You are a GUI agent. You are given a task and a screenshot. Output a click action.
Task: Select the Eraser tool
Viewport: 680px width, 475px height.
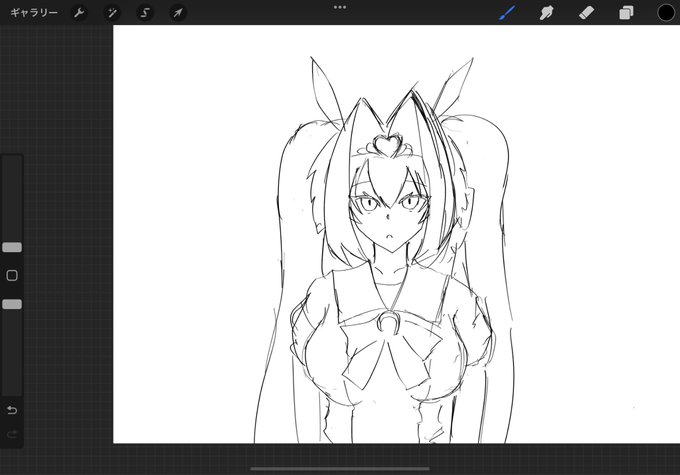(586, 13)
